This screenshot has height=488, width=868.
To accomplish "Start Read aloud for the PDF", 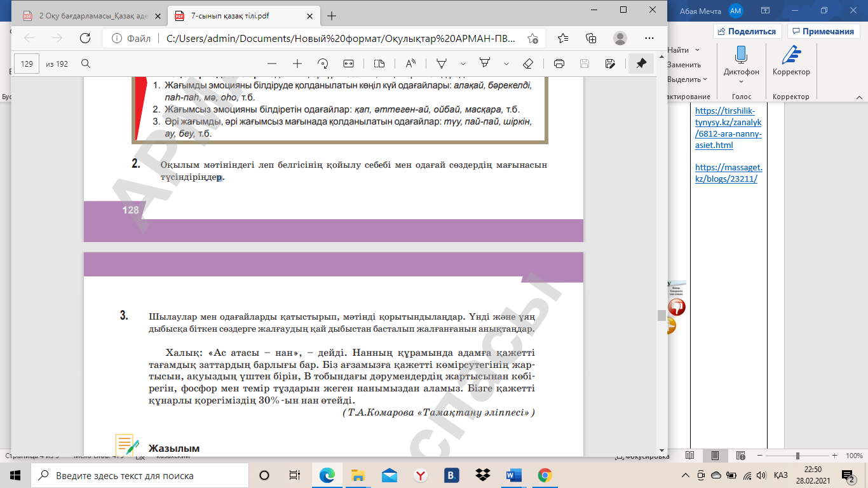I will [x=410, y=64].
